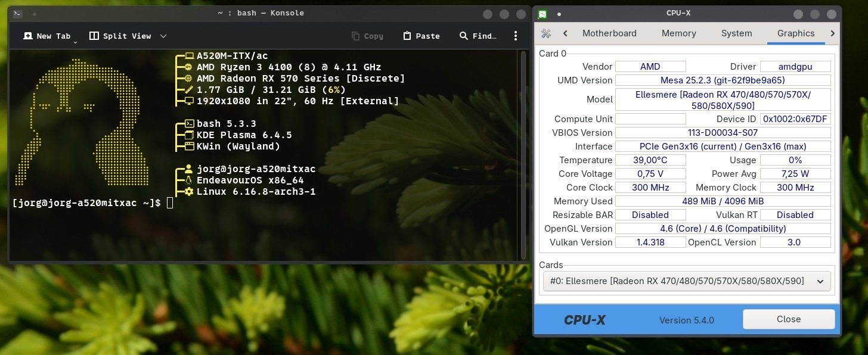
Task: Click the user icon beside jorg@jorg-a520mitxac
Action: click(189, 169)
